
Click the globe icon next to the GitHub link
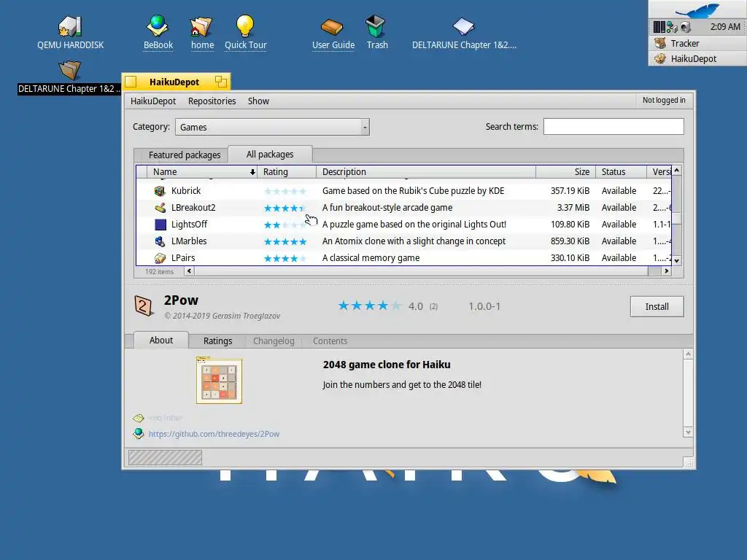pyautogui.click(x=139, y=433)
